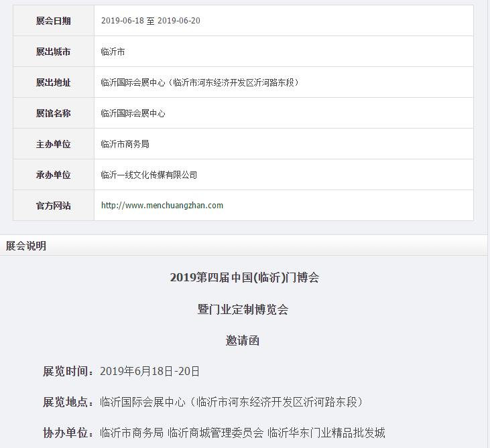Click the 协办单位 label

pos(68,433)
